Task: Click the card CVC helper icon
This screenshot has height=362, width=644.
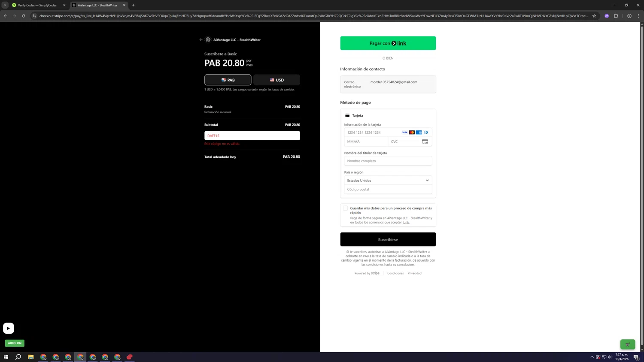Action: coord(425,142)
